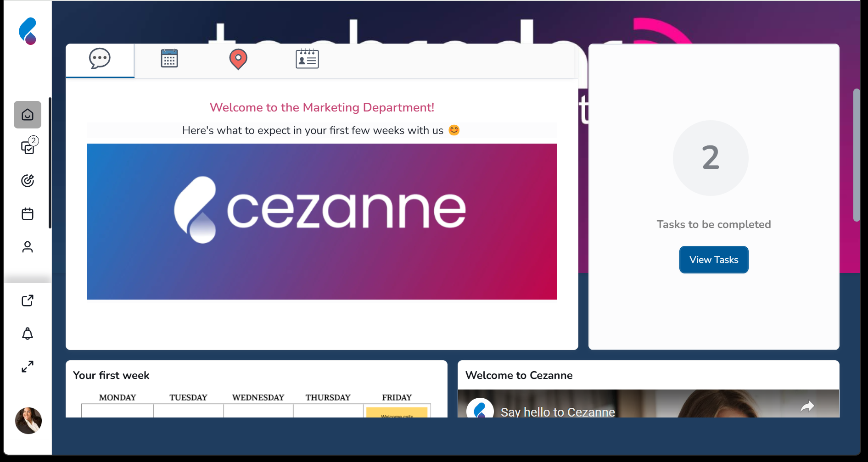Click the View Tasks button

714,260
